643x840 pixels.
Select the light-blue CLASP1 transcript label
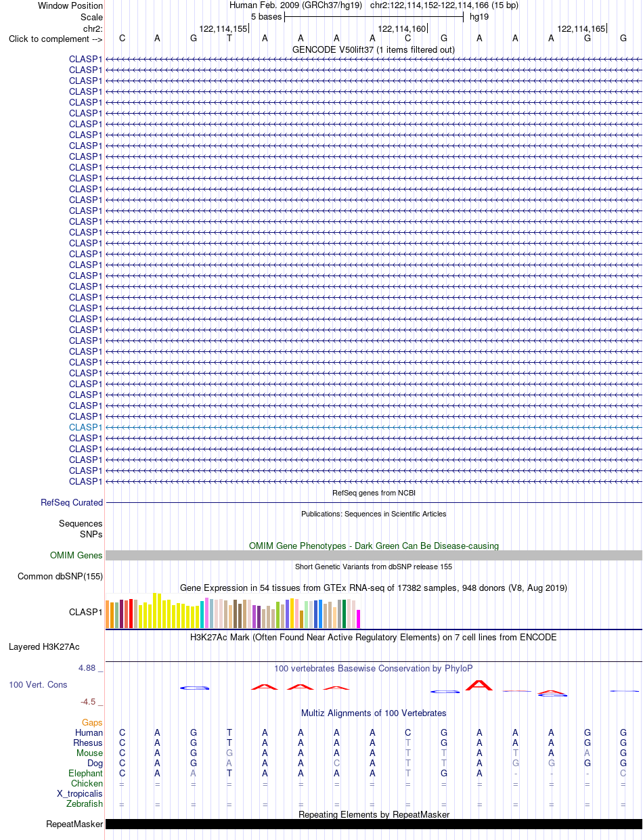coord(85,427)
